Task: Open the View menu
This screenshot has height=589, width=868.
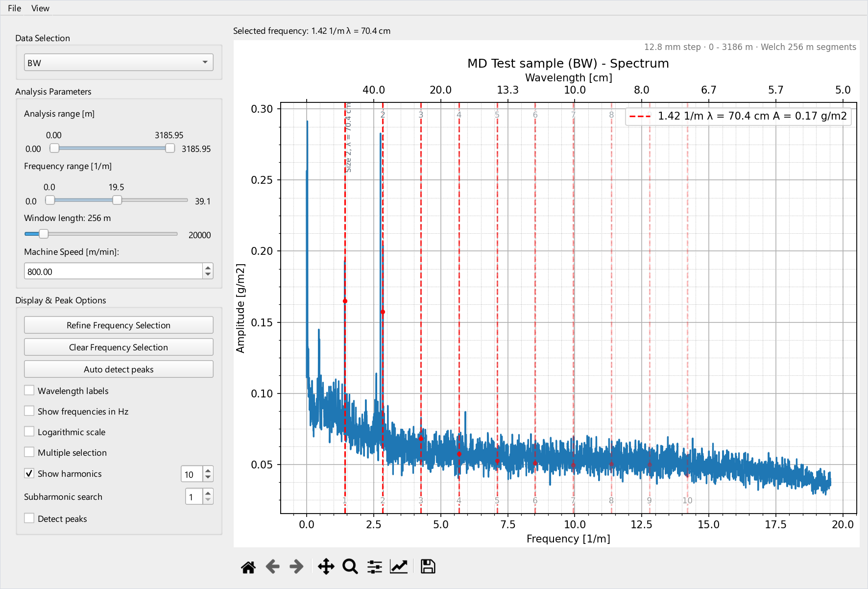Action: tap(40, 8)
